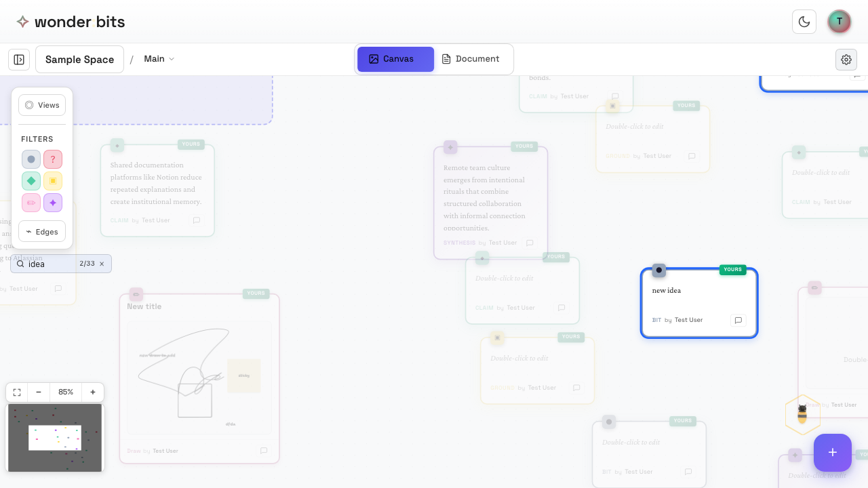
Task: Zoom in with the plus button
Action: tap(93, 392)
